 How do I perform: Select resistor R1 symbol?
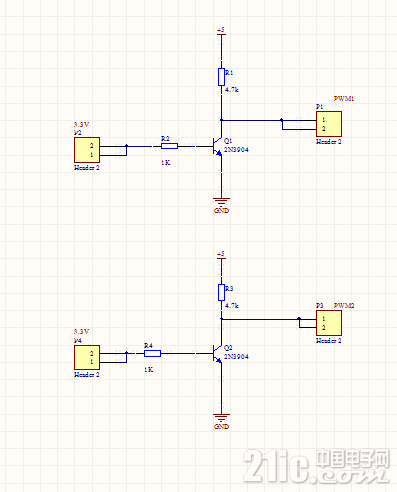[x=221, y=77]
